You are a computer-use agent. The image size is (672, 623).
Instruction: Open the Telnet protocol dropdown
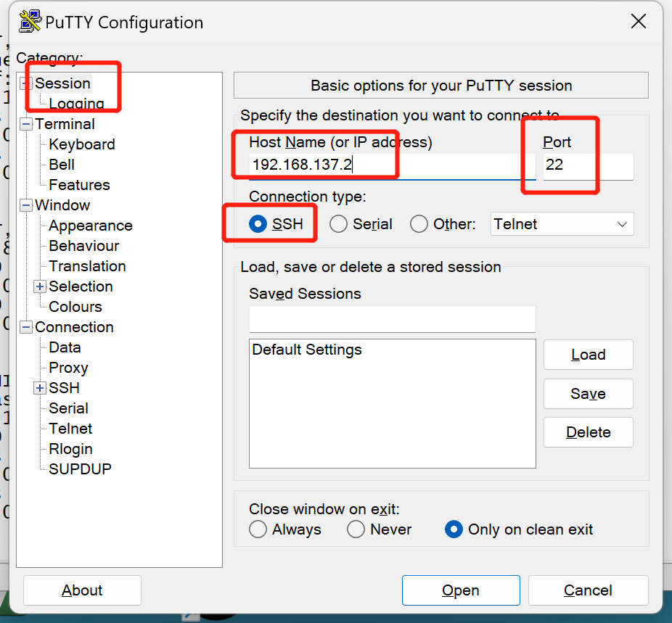(562, 224)
